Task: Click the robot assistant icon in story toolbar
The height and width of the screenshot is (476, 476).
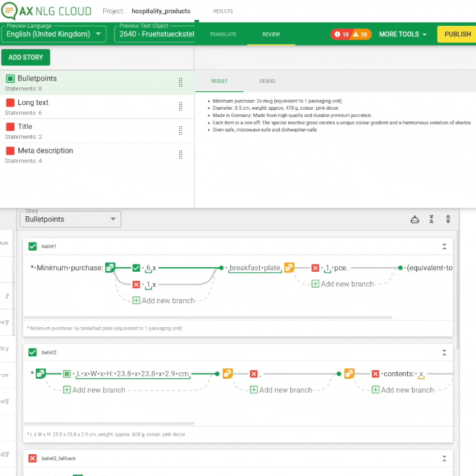Action: pyautogui.click(x=415, y=219)
